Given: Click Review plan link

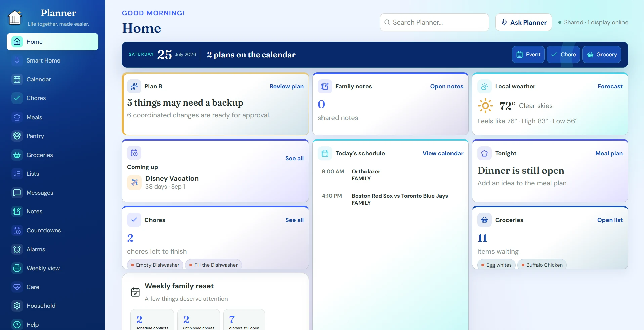Looking at the screenshot, I should [x=287, y=86].
